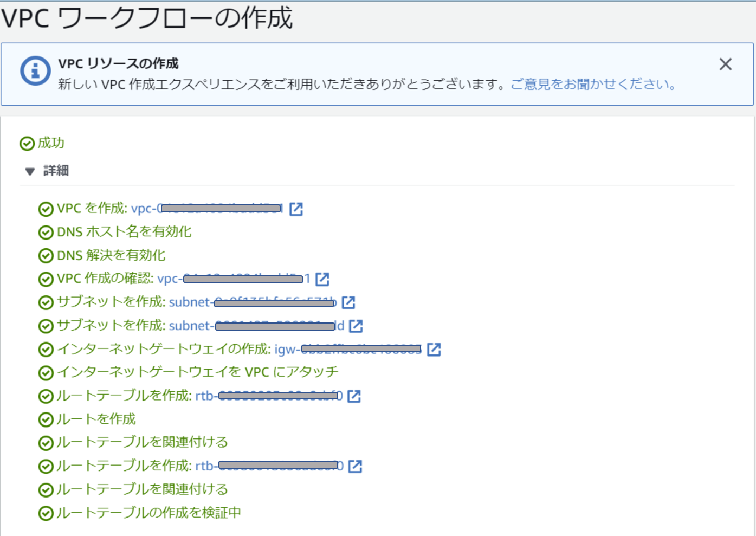
Task: Click the VPC ワークフローの作成 page heading
Action: (x=147, y=18)
